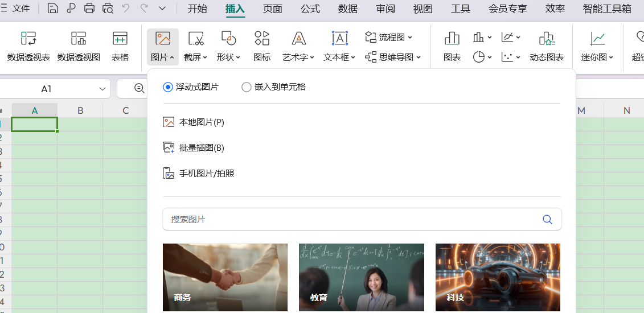
Task: Click the search magnifier in image search
Action: (547, 219)
